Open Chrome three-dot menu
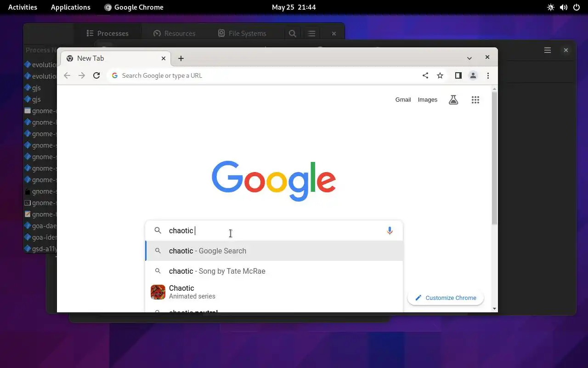The image size is (588, 368). pyautogui.click(x=488, y=75)
